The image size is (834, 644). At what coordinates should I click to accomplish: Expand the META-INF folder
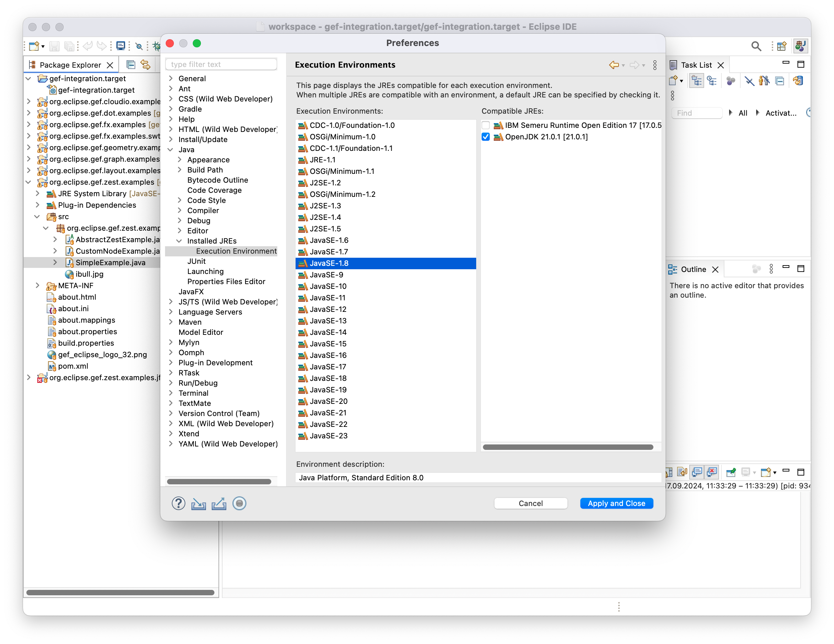pos(38,285)
